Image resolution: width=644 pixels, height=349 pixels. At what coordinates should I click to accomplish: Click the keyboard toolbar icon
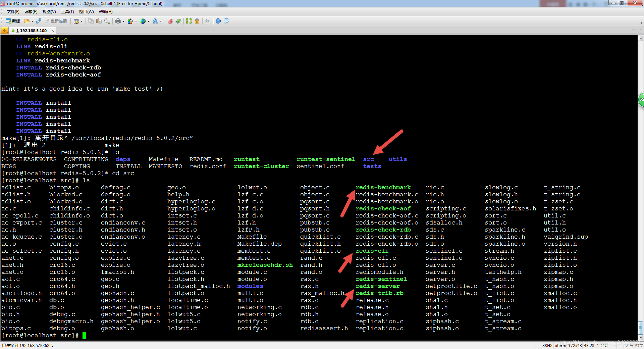pos(208,21)
